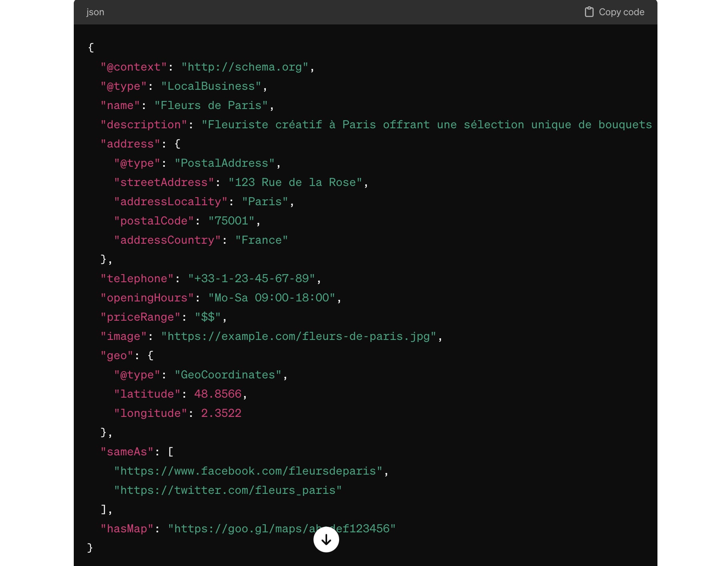
Task: Click the "priceRange" key
Action: click(x=140, y=317)
